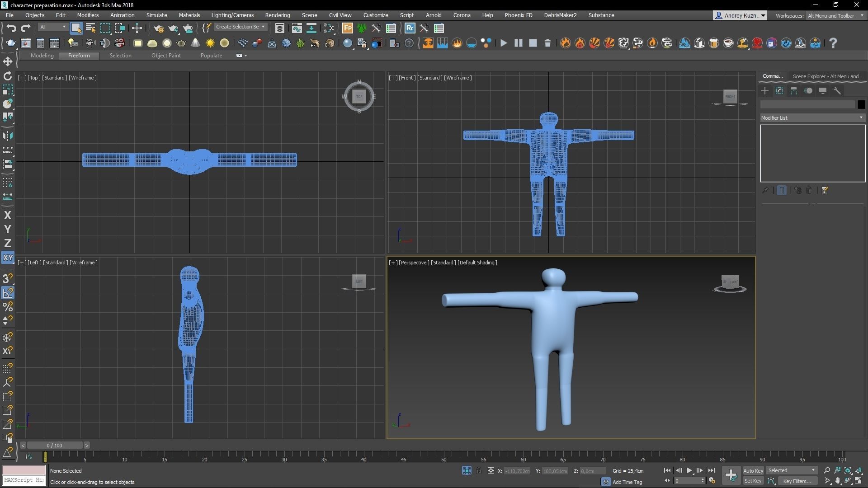The image size is (868, 488).
Task: Click the object color swatch in command panel
Action: (x=861, y=104)
